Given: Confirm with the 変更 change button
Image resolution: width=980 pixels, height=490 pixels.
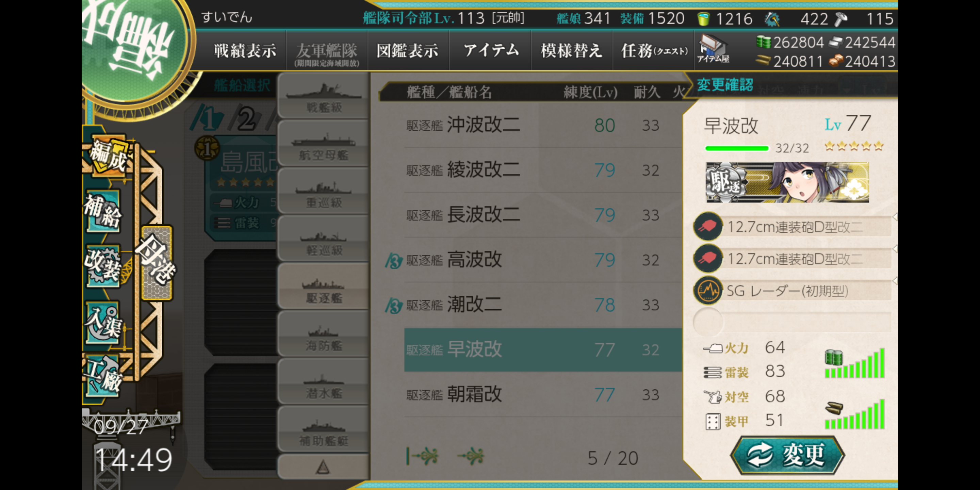Looking at the screenshot, I should [787, 455].
